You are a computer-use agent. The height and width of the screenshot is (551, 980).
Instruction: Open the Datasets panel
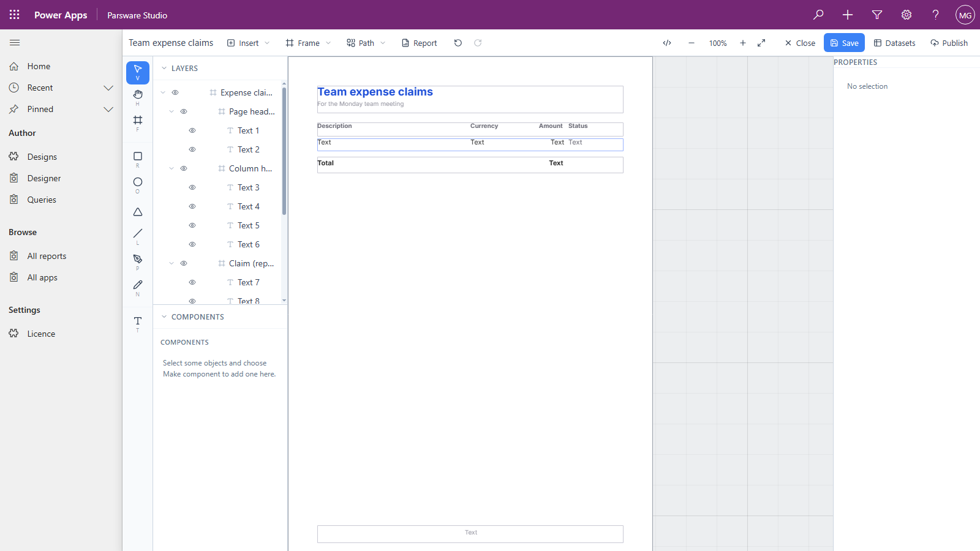(x=894, y=43)
